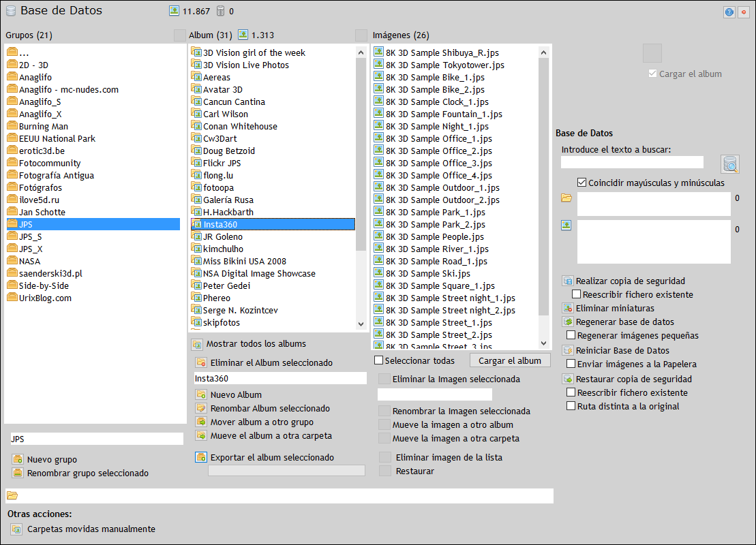Click Regenerar base de datos
The image size is (756, 545).
(x=625, y=322)
